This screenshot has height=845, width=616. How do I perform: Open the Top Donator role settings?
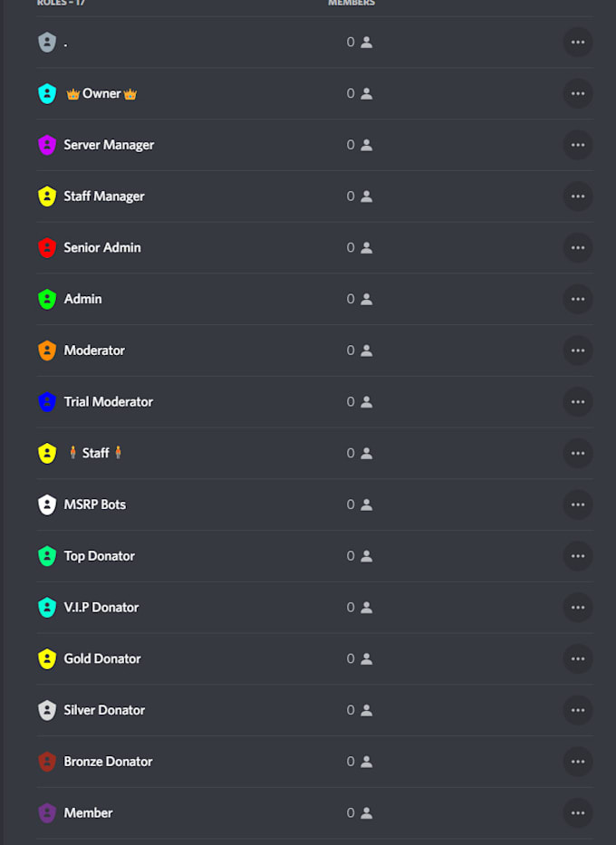point(578,556)
